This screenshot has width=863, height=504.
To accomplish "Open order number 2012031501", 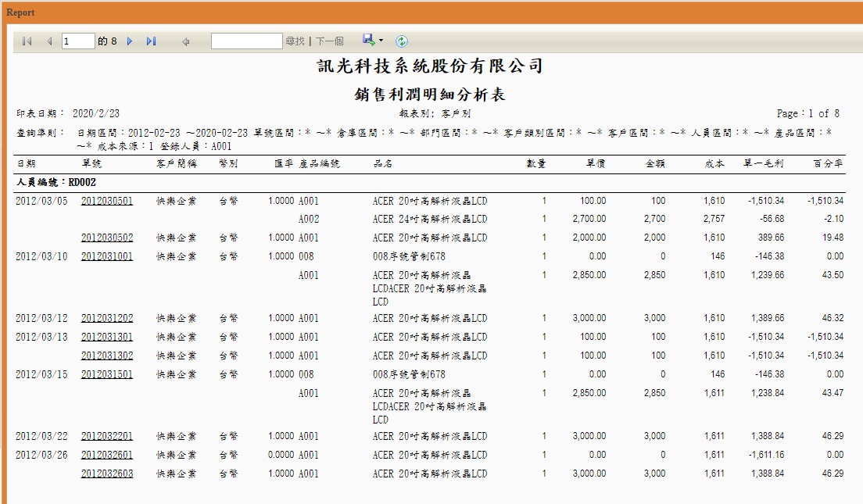I will click(x=107, y=374).
